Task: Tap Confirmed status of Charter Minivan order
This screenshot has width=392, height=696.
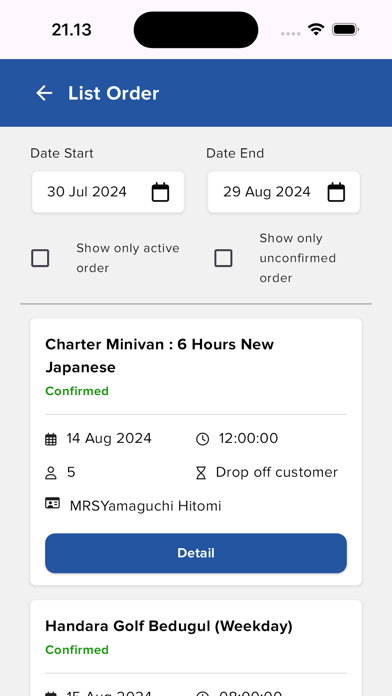Action: [x=77, y=391]
